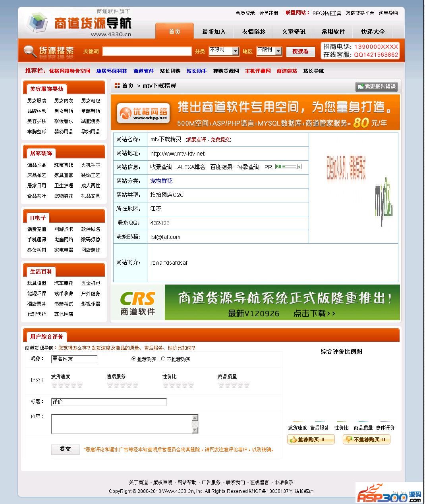425x504 pixels.
Task: Click the magnifier icon beside 货源搜索
Action: point(30,51)
